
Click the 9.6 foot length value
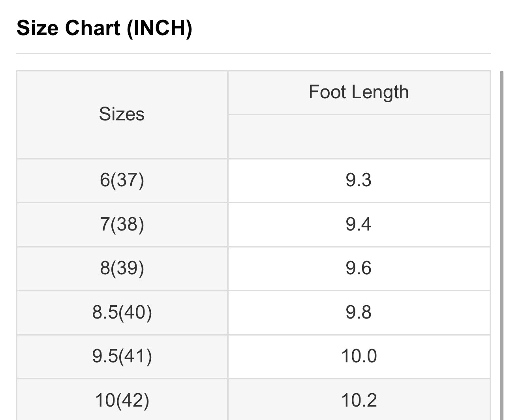359,268
